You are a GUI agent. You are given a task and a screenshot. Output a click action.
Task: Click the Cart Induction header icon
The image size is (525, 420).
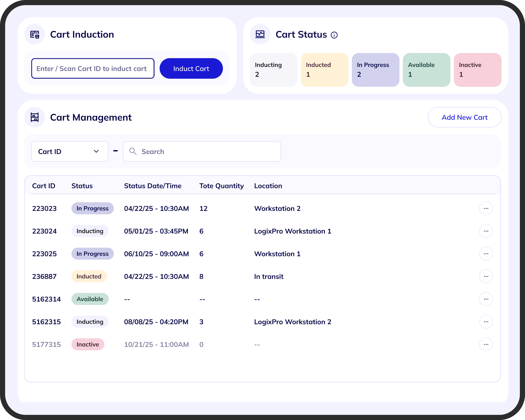pyautogui.click(x=35, y=34)
